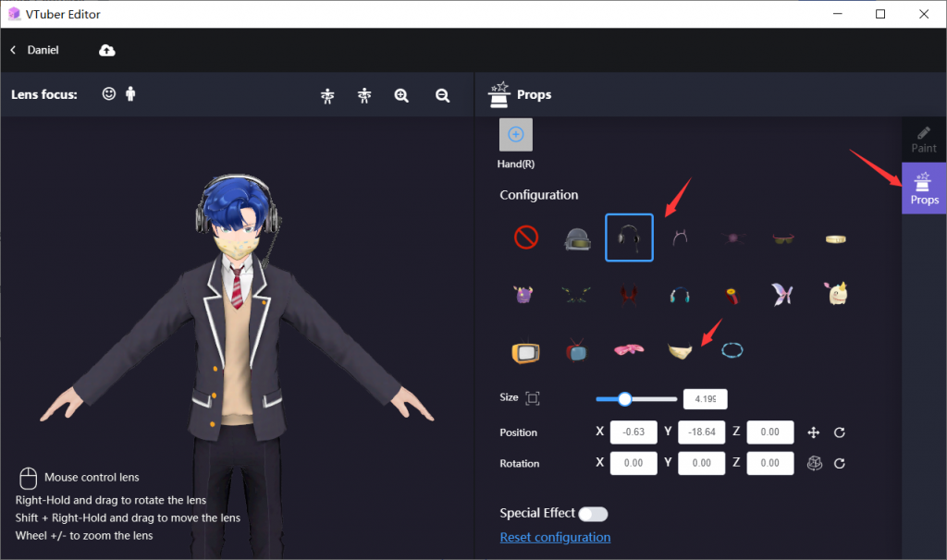Edit the Size value field
Screen dimensions: 947x560
705,399
